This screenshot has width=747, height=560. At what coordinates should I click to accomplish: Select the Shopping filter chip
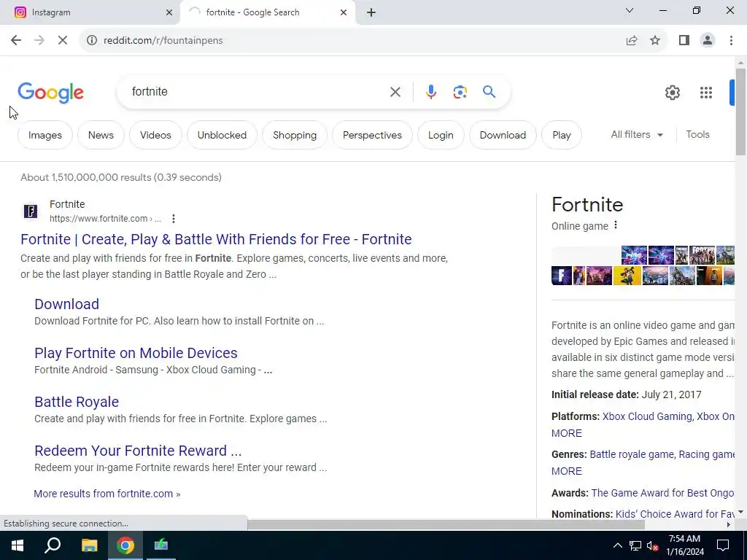tap(295, 135)
